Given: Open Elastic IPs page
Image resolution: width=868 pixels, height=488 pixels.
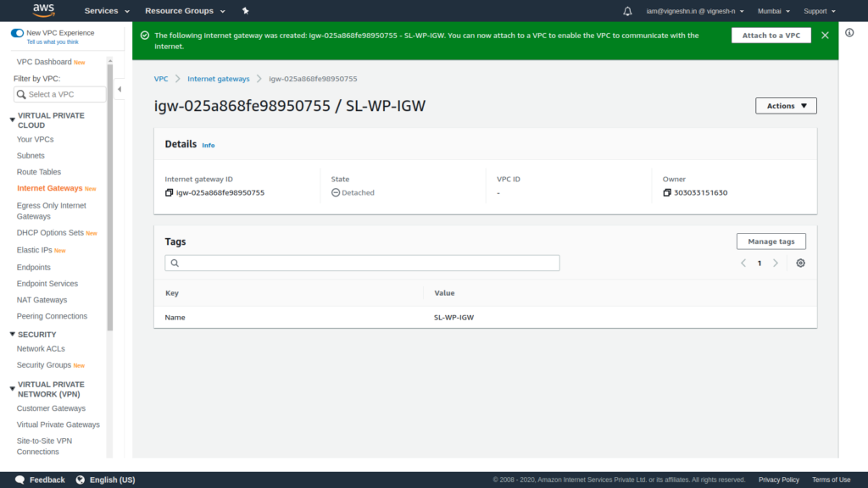Looking at the screenshot, I should coord(34,250).
